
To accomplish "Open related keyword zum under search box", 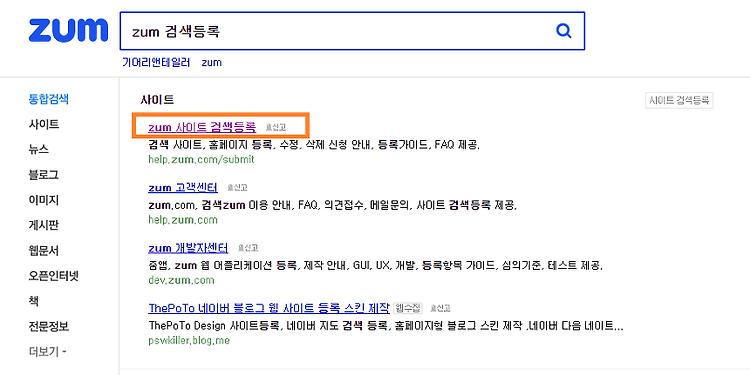I will (211, 62).
